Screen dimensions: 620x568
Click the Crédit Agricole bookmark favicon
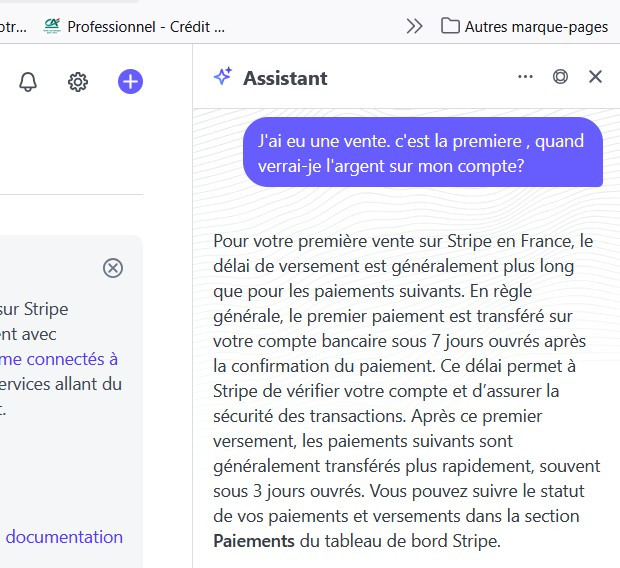(x=52, y=26)
